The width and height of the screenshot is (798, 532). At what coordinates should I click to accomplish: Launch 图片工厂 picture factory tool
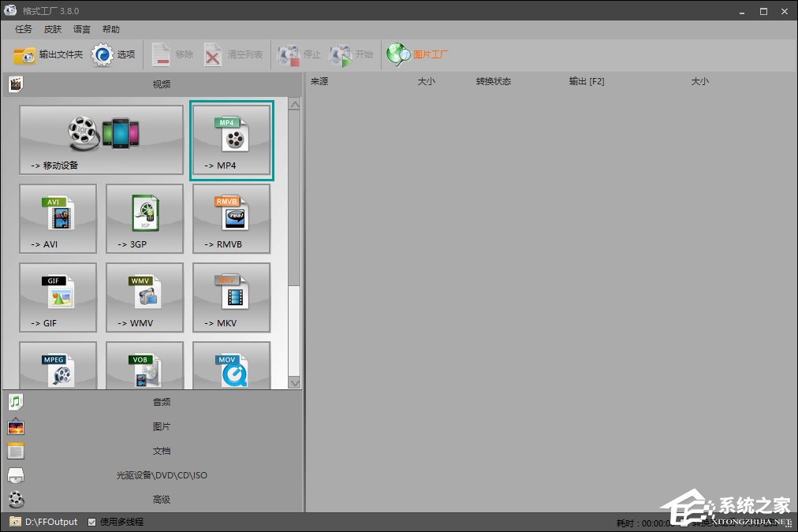click(x=418, y=55)
